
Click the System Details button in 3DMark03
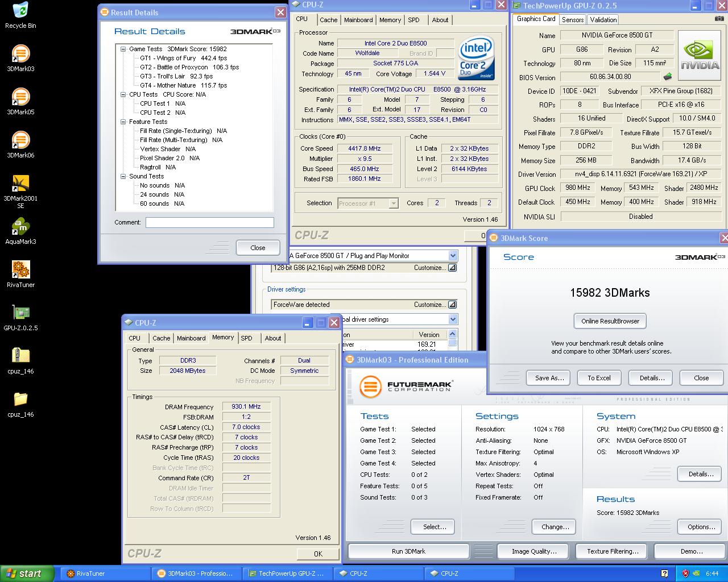pyautogui.click(x=701, y=474)
